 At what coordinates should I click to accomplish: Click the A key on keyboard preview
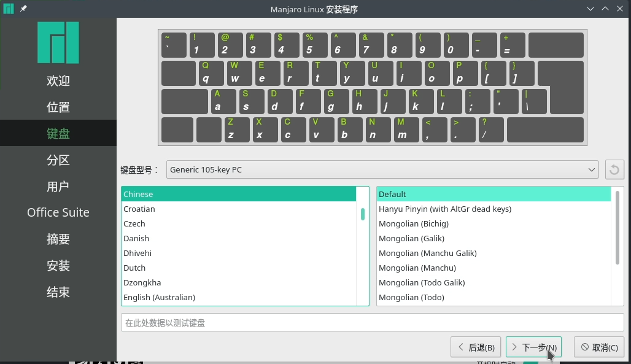coord(224,101)
